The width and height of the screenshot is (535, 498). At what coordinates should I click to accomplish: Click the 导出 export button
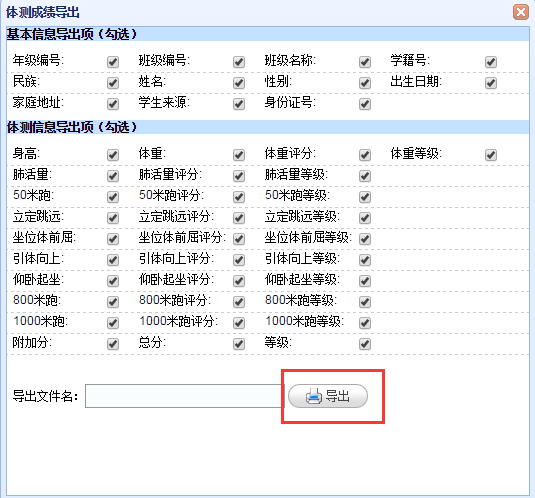[x=328, y=396]
